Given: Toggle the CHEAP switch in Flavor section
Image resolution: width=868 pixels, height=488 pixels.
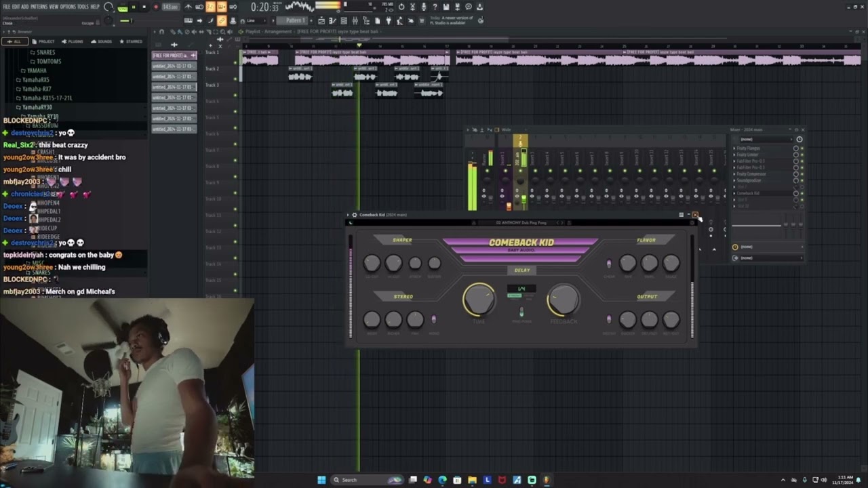Looking at the screenshot, I should pyautogui.click(x=609, y=263).
